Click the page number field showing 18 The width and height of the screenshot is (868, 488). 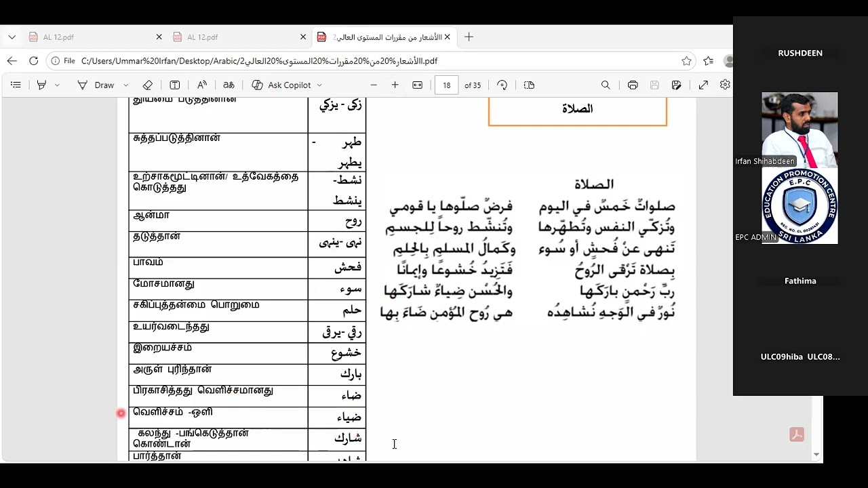[446, 85]
